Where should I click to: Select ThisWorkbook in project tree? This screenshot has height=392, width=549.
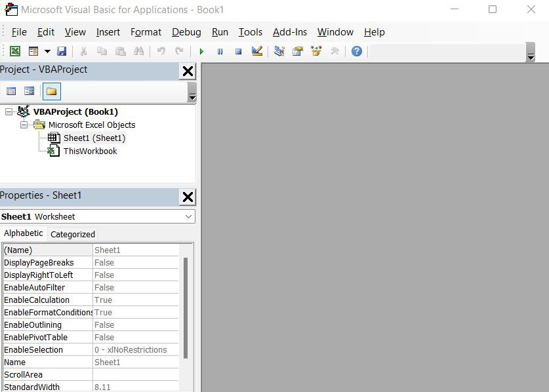click(x=90, y=151)
